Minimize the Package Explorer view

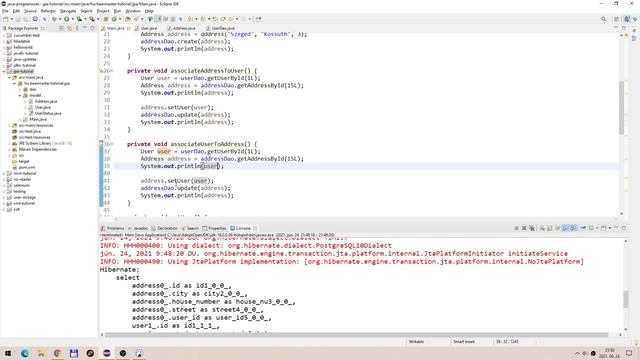tap(85, 28)
